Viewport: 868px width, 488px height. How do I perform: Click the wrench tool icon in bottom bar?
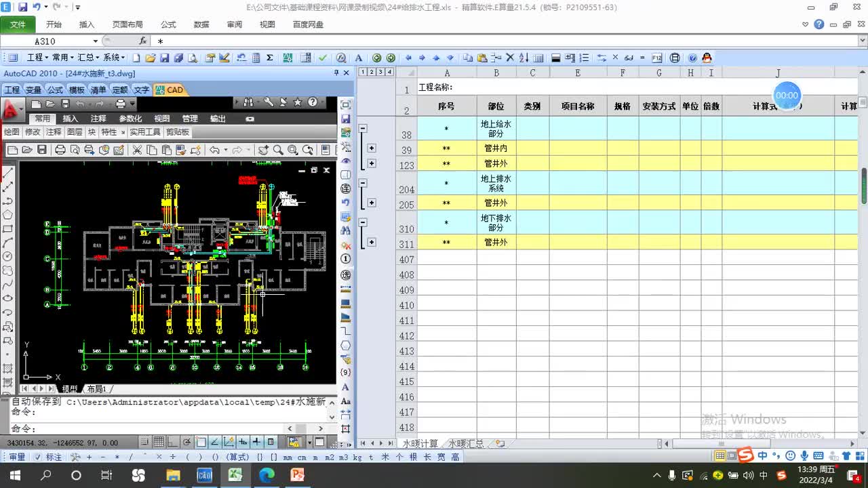(x=75, y=457)
